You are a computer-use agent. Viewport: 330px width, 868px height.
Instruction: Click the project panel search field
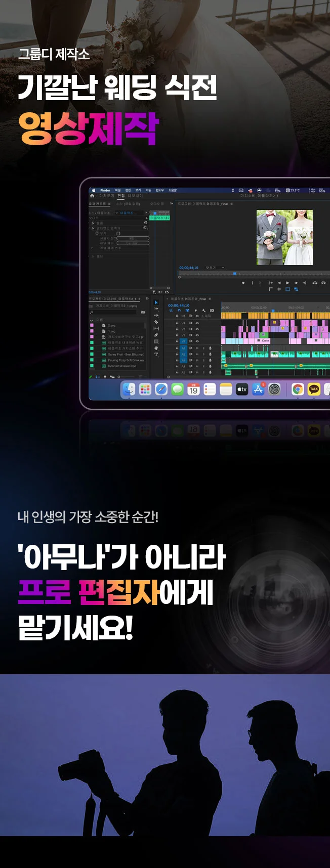[x=113, y=312]
